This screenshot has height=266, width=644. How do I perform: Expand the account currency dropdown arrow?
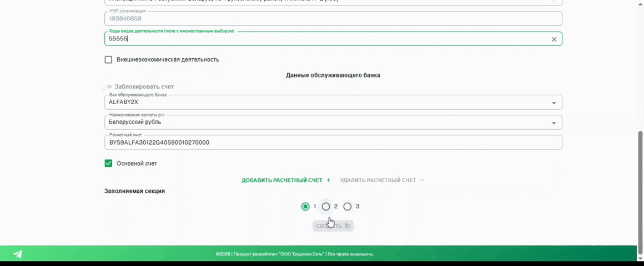554,123
